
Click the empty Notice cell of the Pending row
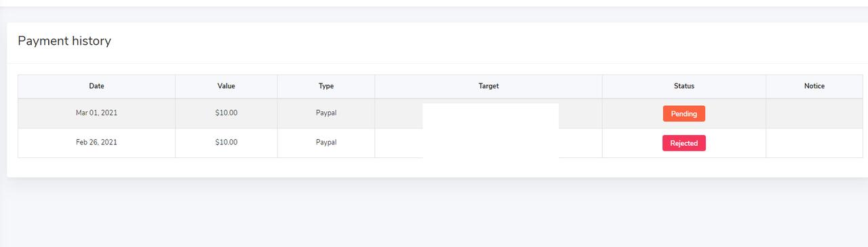814,113
